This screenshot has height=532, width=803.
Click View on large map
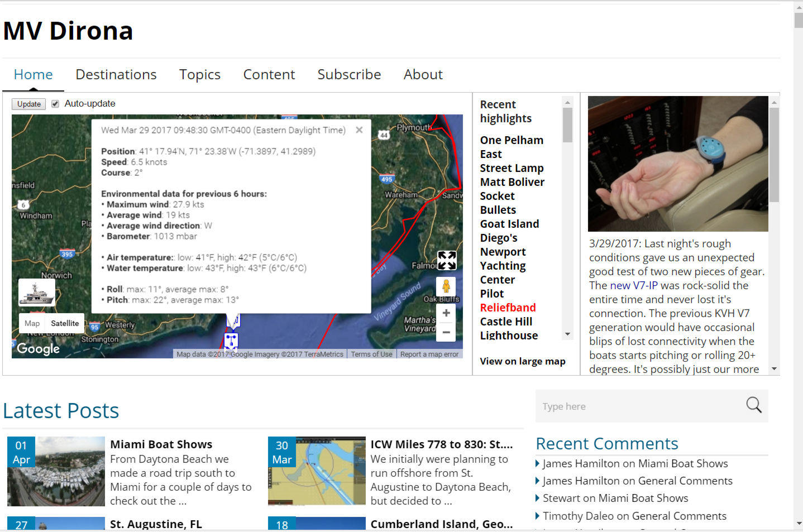click(523, 361)
